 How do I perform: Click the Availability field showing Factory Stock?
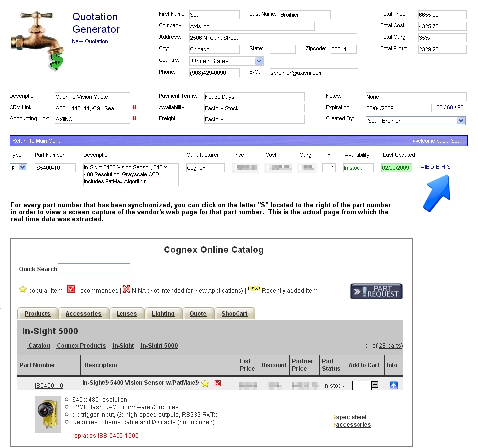[x=254, y=108]
